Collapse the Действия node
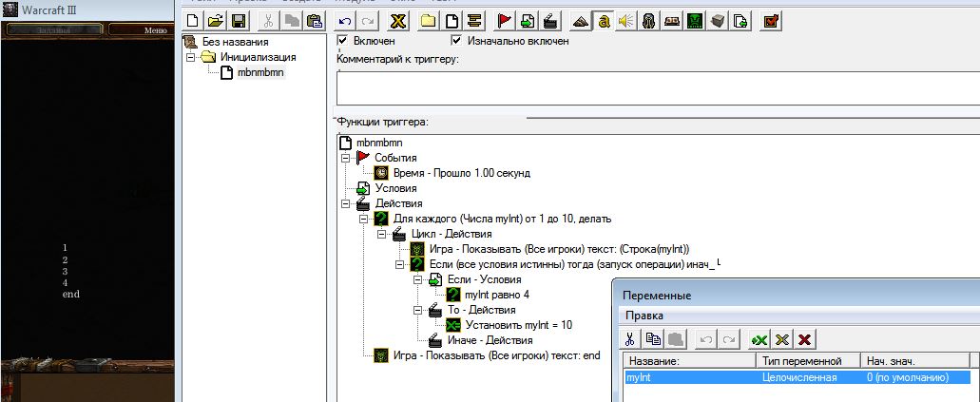This screenshot has width=980, height=402. tap(344, 203)
